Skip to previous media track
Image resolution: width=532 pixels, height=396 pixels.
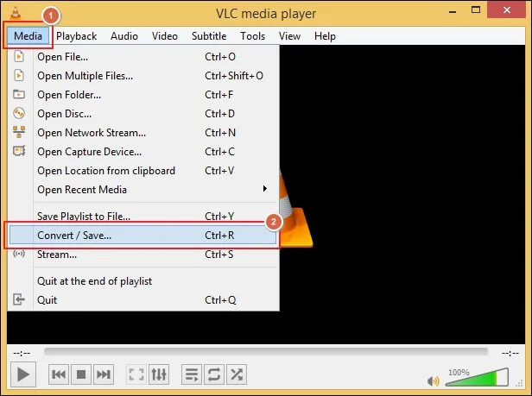point(59,374)
